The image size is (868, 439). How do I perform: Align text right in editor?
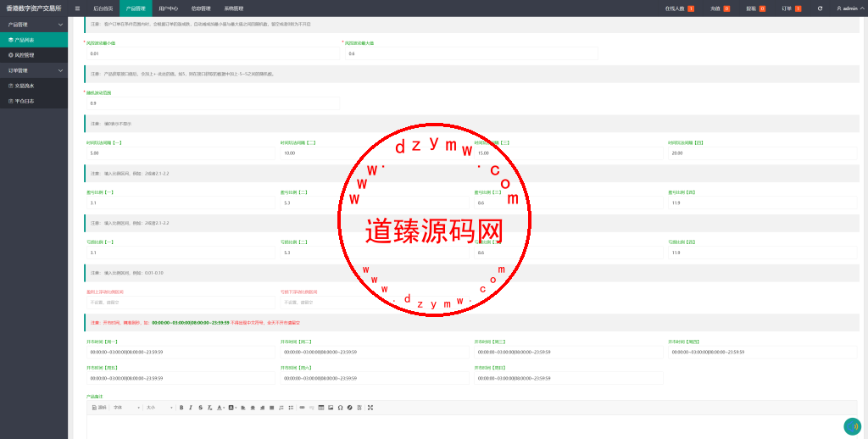tap(262, 408)
